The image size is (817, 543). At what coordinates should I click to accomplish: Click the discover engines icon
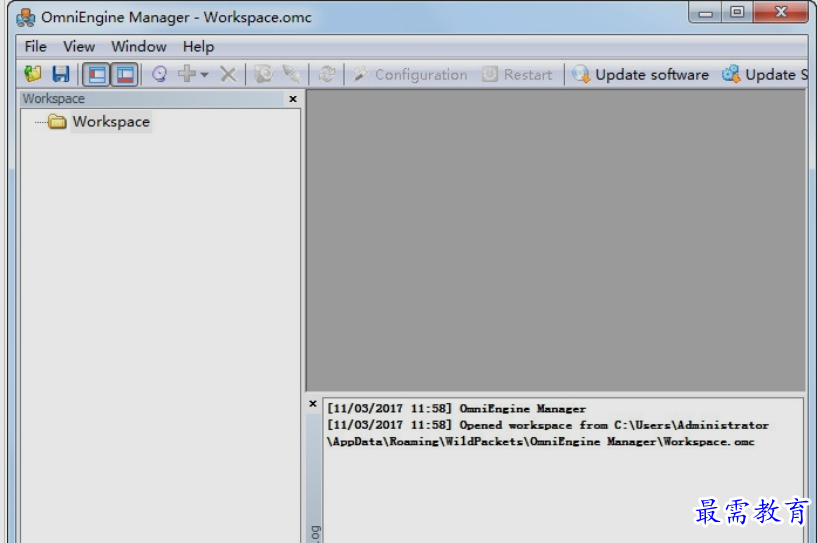click(x=159, y=74)
